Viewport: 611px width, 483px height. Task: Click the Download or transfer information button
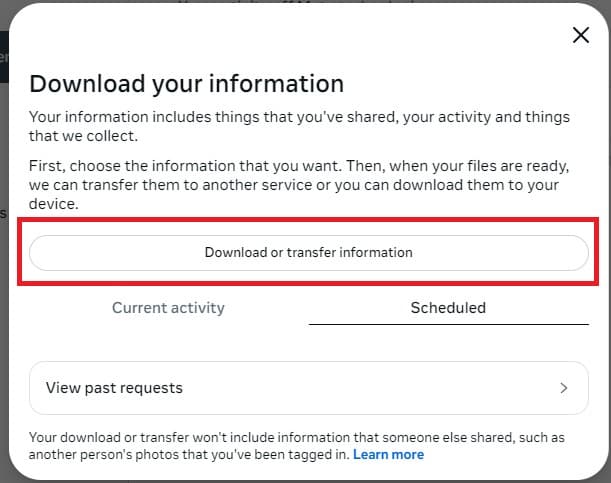click(309, 252)
